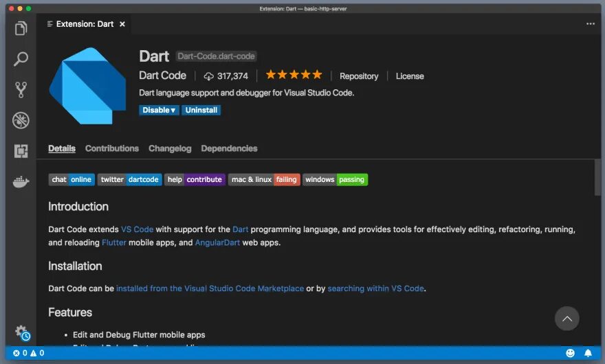Image resolution: width=605 pixels, height=364 pixels.
Task: Close the Extension: Dart tab
Action: [122, 24]
